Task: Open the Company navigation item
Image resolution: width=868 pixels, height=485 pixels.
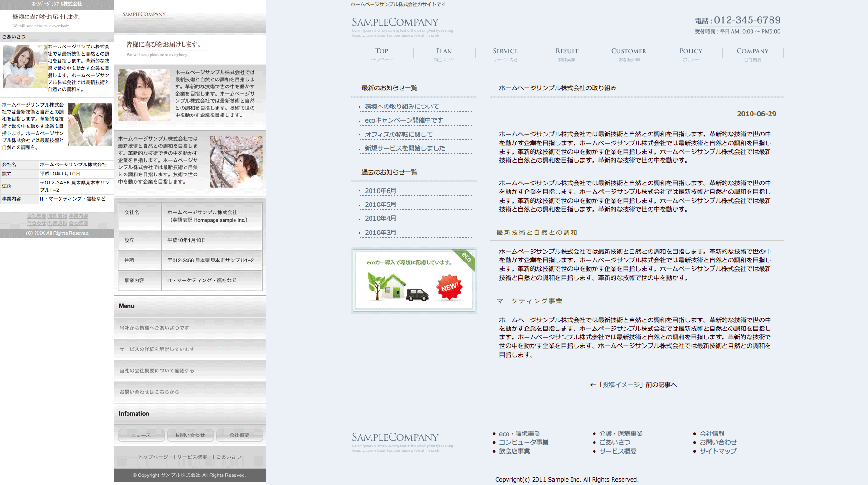Action: [752, 54]
